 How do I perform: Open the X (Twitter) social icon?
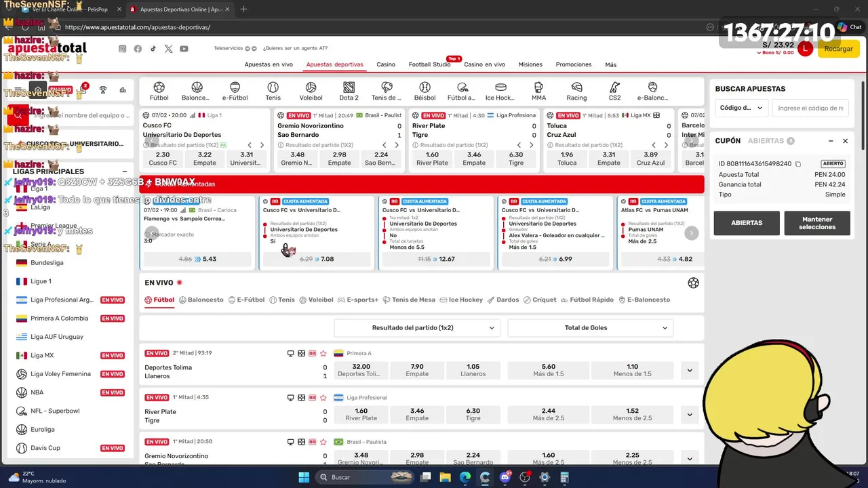click(x=168, y=49)
